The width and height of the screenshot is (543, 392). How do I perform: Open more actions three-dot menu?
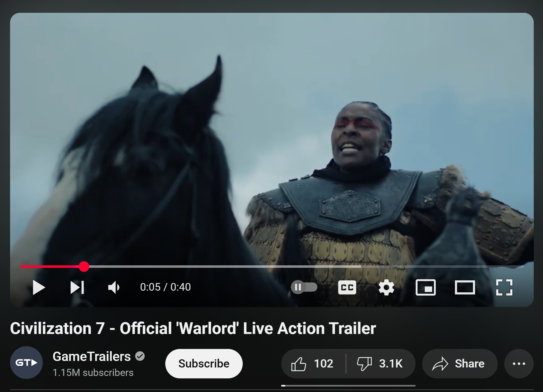click(519, 363)
